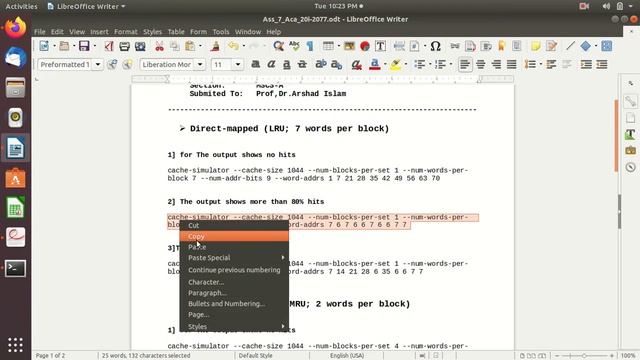This screenshot has width=640, height=360.
Task: Expand the Paste Special submenu
Action: [x=234, y=258]
